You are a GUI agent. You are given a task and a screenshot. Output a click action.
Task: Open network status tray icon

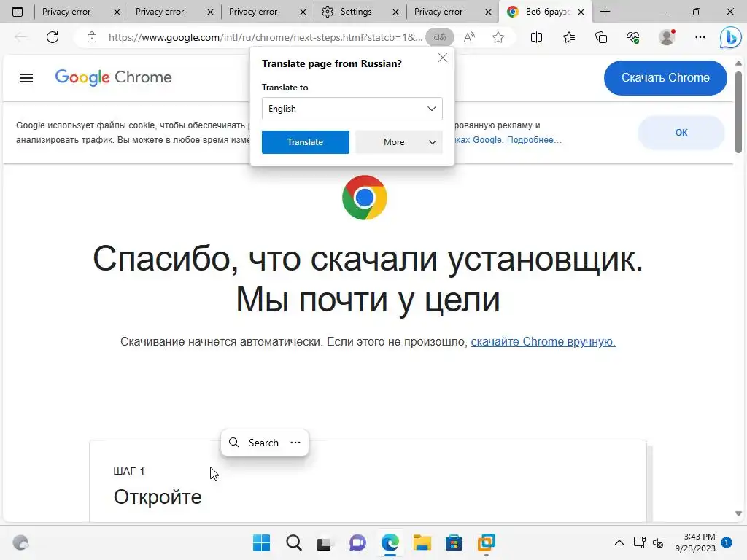639,542
